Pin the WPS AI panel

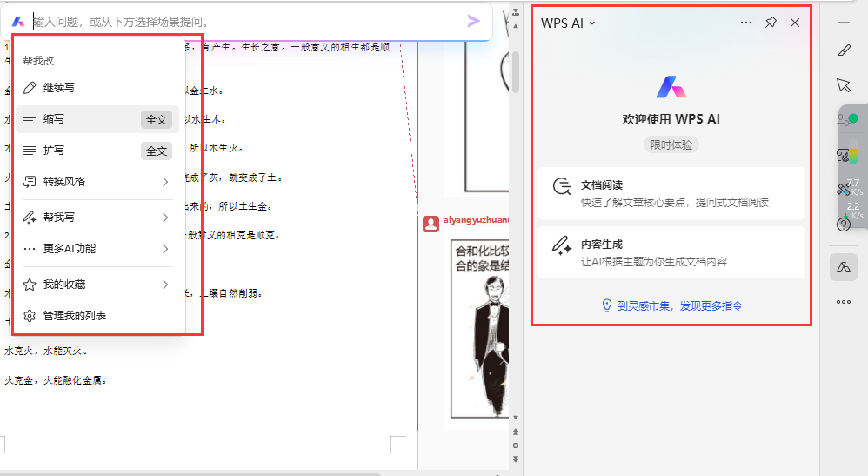coord(771,22)
